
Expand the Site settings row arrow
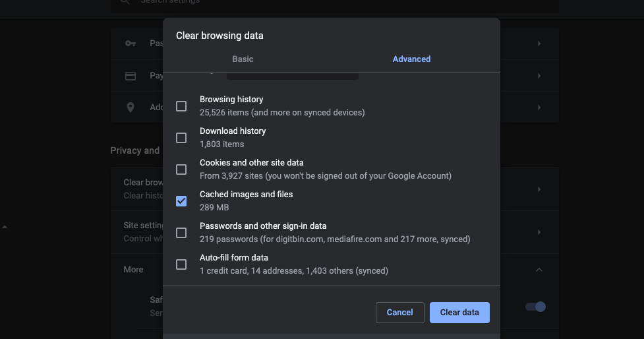pyautogui.click(x=539, y=232)
